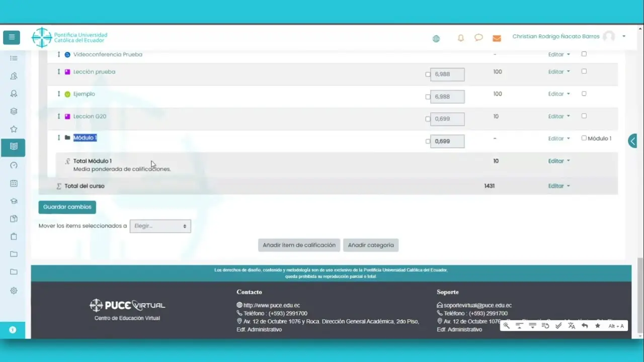Open the graduation cap icon in sidebar
The width and height of the screenshot is (644, 362).
click(x=14, y=201)
